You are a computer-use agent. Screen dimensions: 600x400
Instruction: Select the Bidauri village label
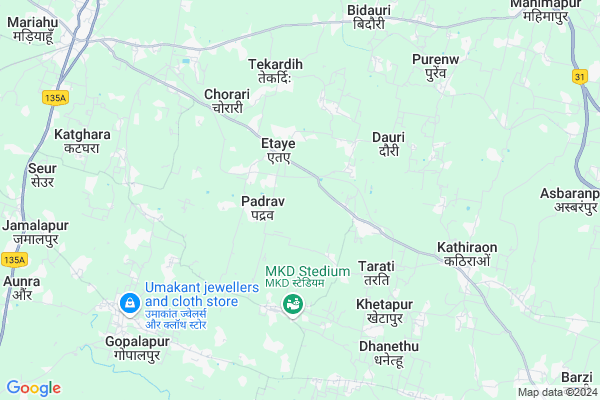coord(369,17)
